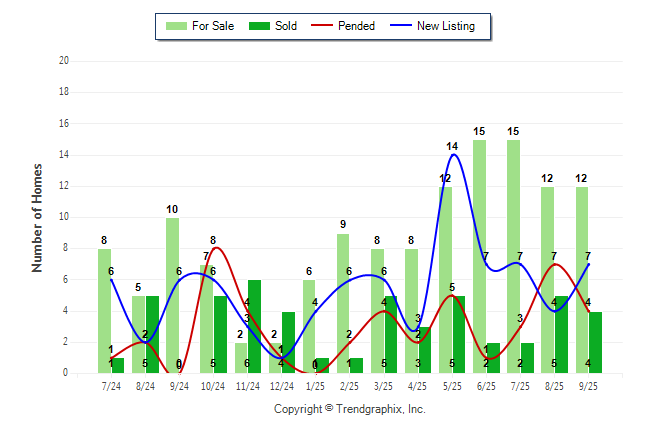The image size is (646, 434).
Task: Toggle the For Sale legend label
Action: pyautogui.click(x=212, y=26)
